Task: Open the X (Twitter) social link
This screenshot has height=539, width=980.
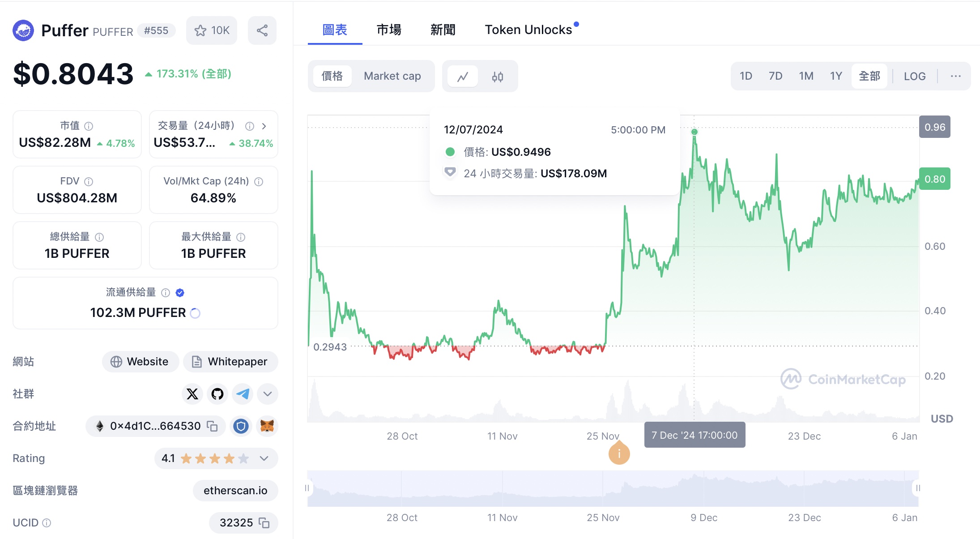Action: click(x=192, y=394)
